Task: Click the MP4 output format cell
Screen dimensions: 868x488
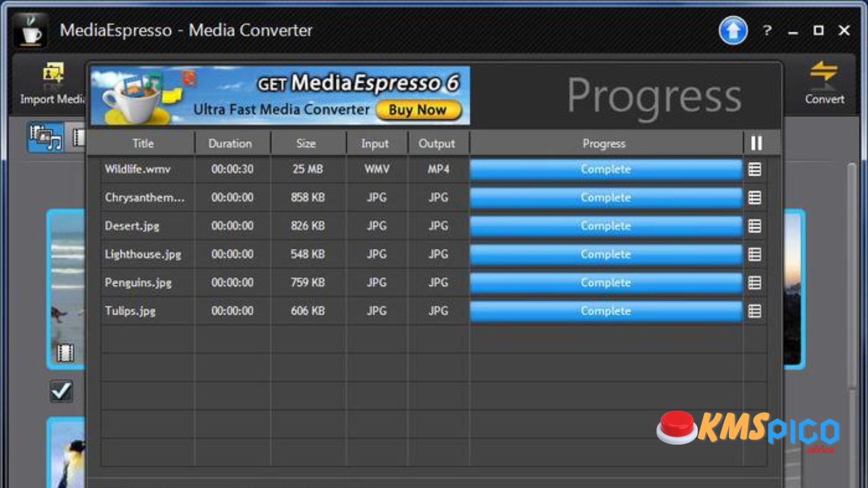Action: click(438, 169)
